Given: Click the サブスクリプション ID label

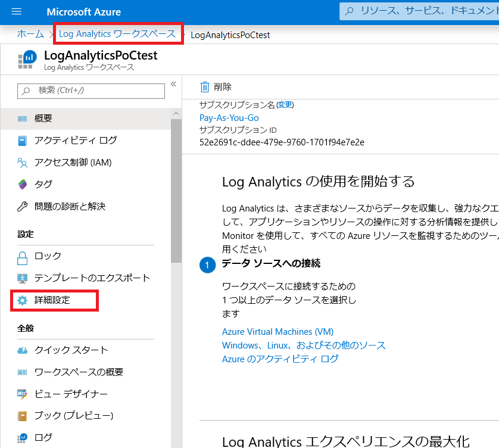Looking at the screenshot, I should (x=238, y=130).
